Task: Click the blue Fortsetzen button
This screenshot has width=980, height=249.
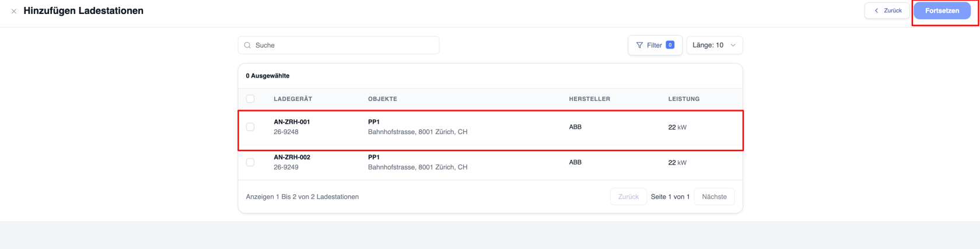Action: [x=942, y=10]
